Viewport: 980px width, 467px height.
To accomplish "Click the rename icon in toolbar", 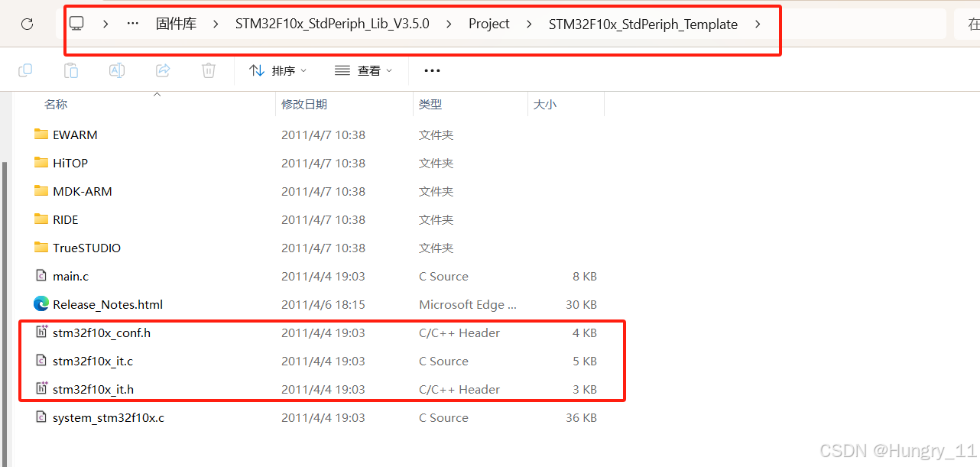I will click(x=117, y=70).
